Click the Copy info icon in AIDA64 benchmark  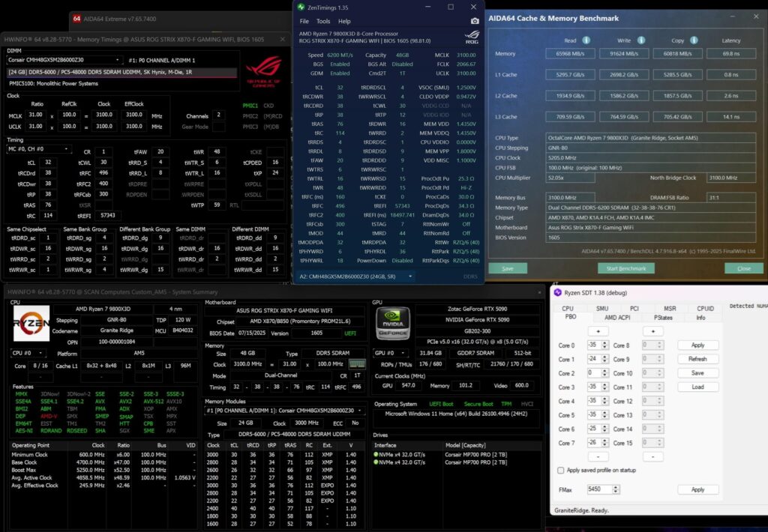tap(694, 40)
